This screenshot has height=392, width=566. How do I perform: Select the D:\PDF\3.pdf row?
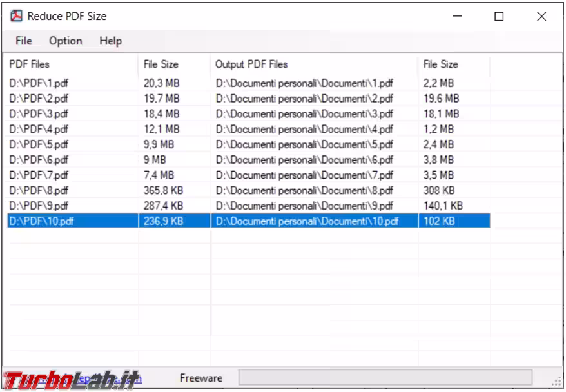[39, 113]
